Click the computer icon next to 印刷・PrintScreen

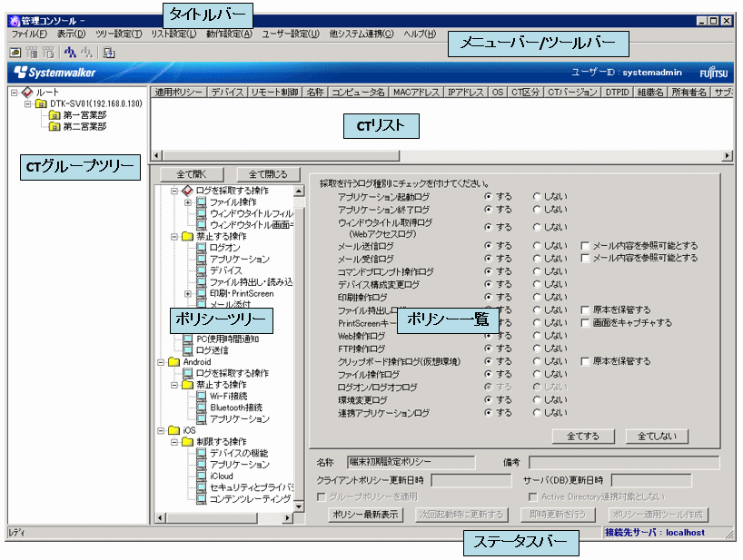pos(202,293)
